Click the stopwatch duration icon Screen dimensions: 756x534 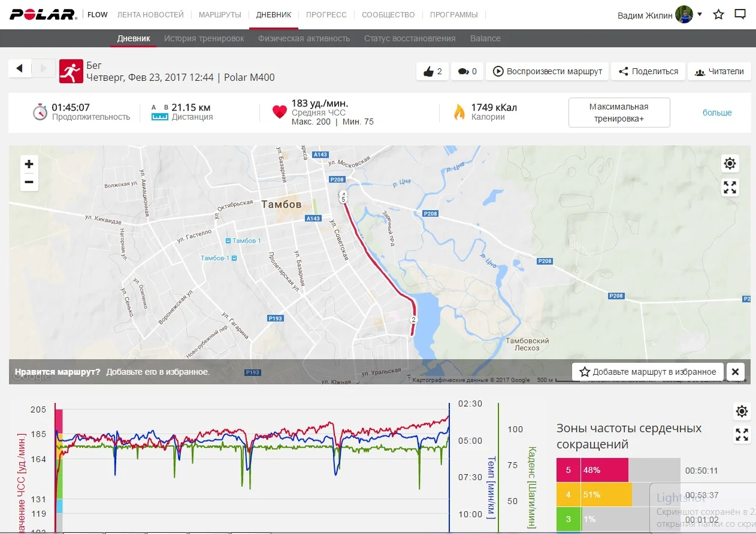[x=40, y=112]
